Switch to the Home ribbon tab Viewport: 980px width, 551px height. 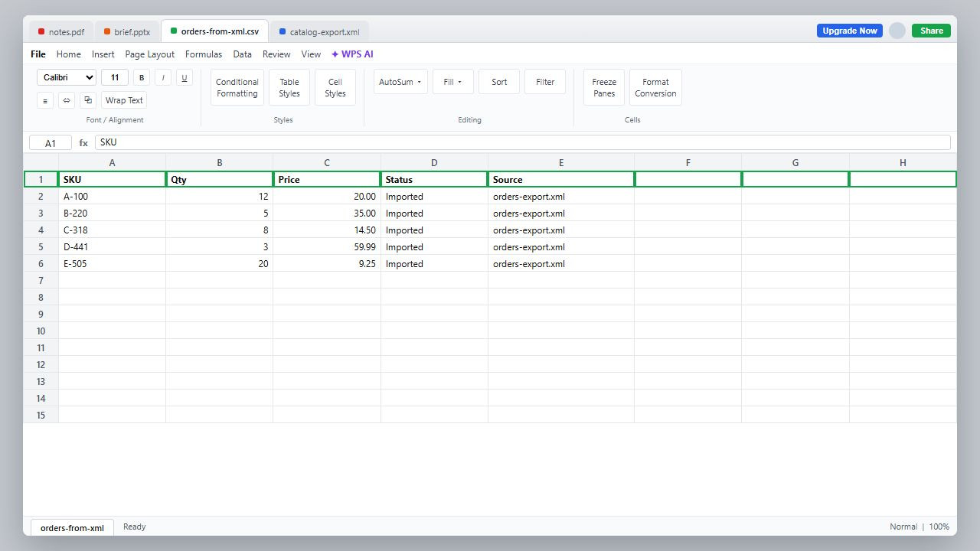[x=68, y=54]
